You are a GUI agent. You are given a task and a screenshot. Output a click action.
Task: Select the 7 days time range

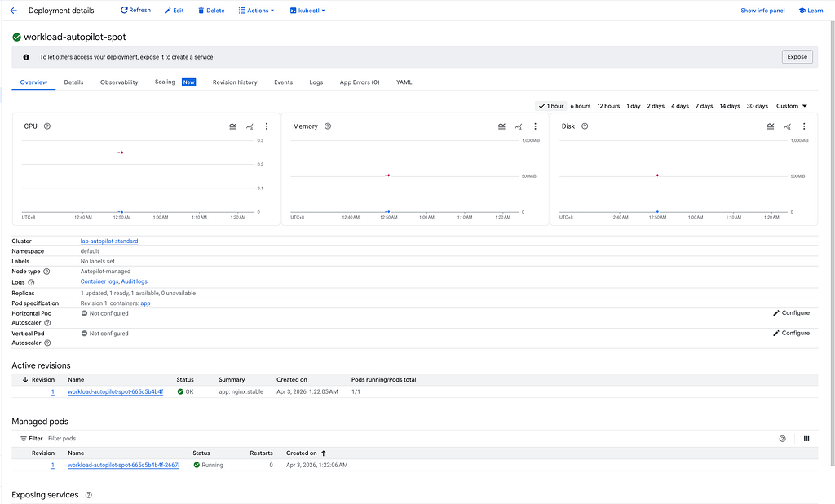(704, 106)
